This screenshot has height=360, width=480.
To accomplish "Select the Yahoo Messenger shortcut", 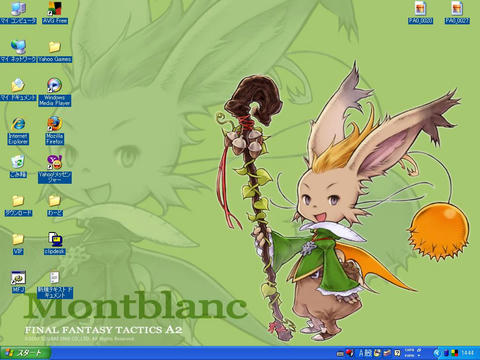I will coord(55,169).
